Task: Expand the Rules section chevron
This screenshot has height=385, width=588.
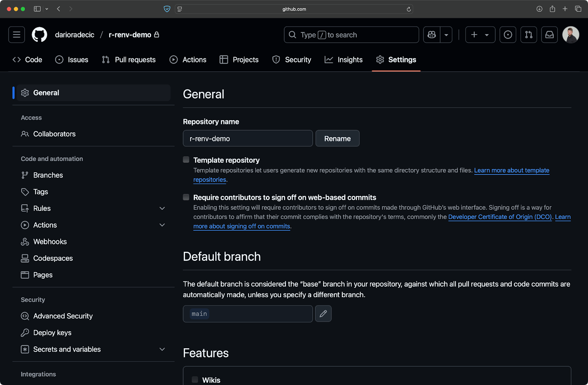Action: pyautogui.click(x=162, y=208)
